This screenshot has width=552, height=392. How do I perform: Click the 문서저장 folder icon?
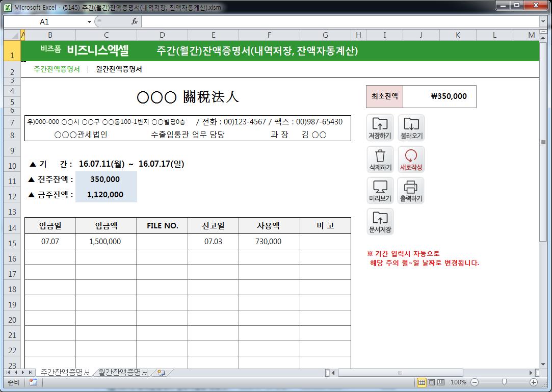point(380,222)
